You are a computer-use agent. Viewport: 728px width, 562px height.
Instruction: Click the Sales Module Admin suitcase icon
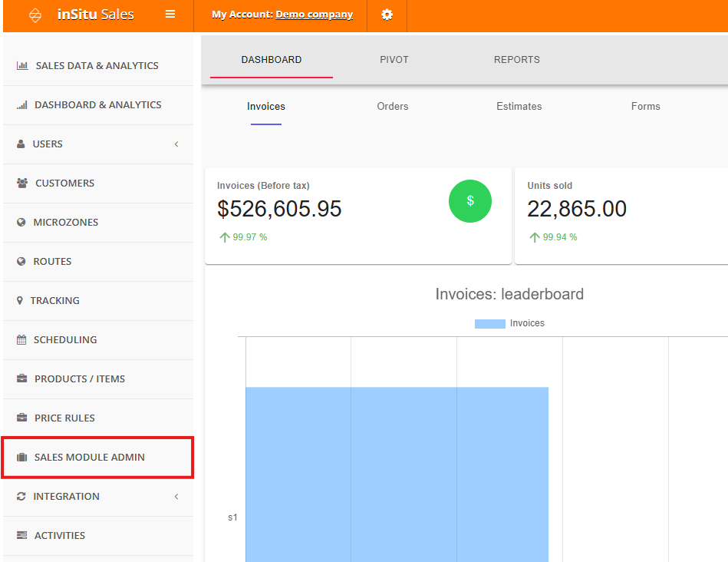point(21,458)
